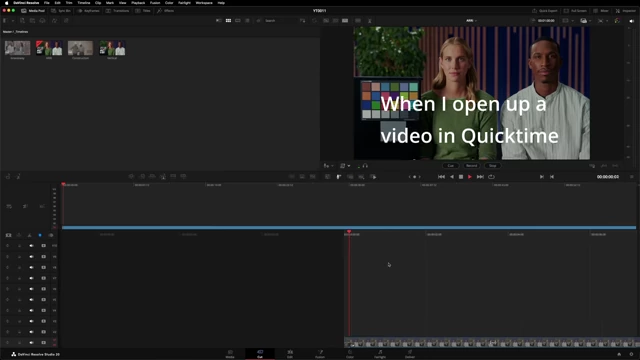Screen dimensions: 640x360
Task: Click the mark out point icon
Action: coord(552,177)
